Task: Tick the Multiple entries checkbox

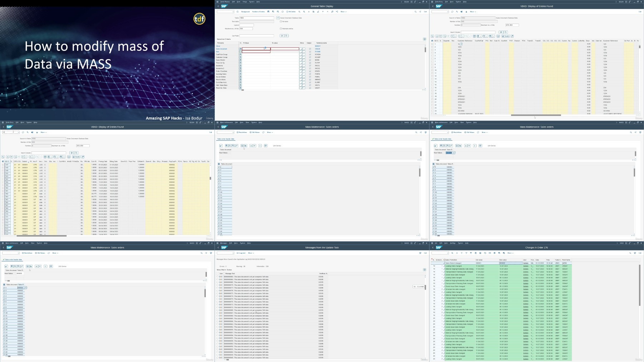Action: pos(281,29)
